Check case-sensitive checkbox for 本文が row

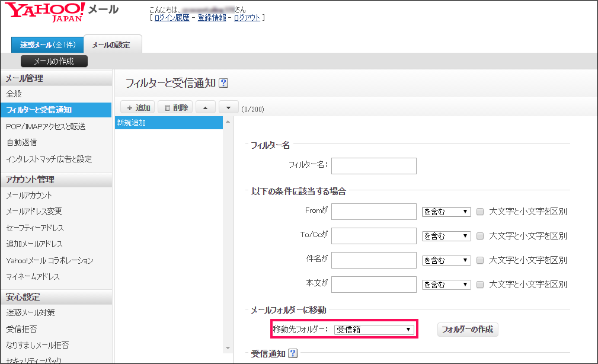click(481, 285)
